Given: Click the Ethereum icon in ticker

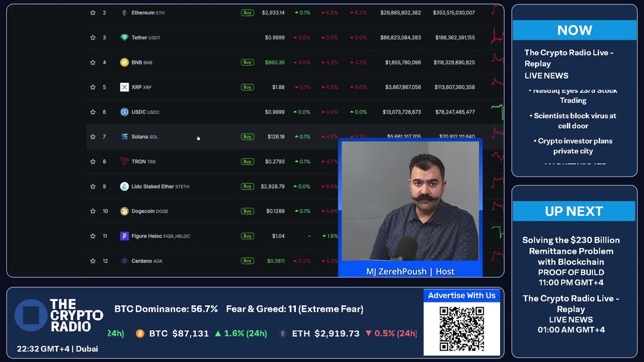Looking at the screenshot, I should click(x=283, y=333).
